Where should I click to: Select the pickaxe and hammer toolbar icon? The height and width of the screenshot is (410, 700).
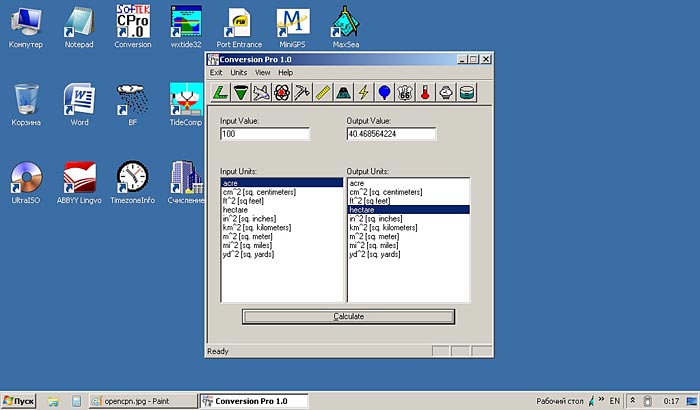(302, 92)
